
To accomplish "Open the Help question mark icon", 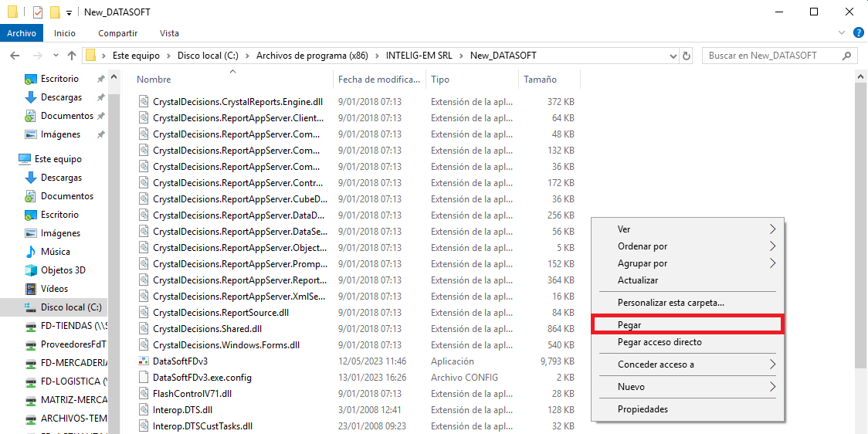I will coord(857,33).
